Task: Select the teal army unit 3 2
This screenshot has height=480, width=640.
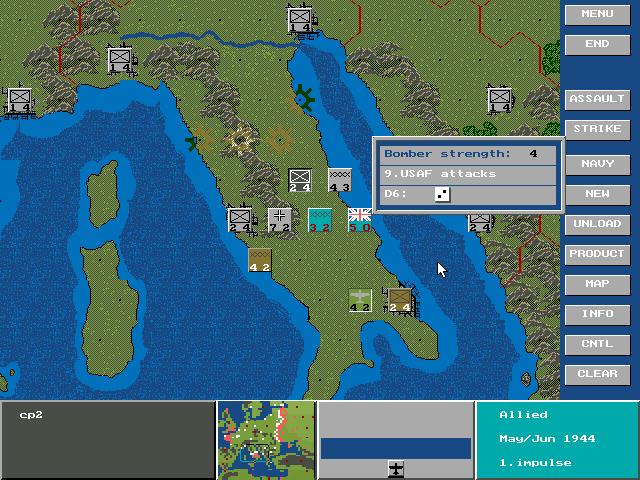Action: (x=320, y=220)
